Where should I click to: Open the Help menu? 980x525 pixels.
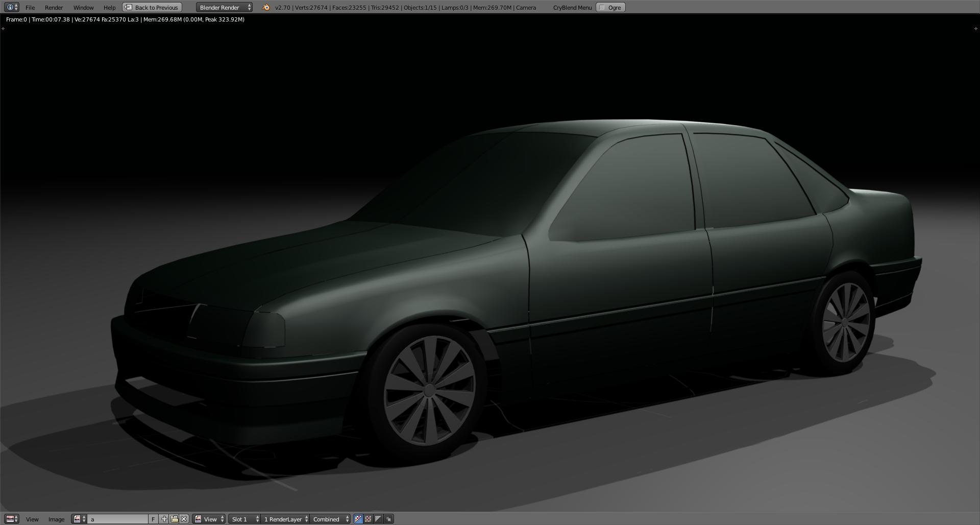109,8
